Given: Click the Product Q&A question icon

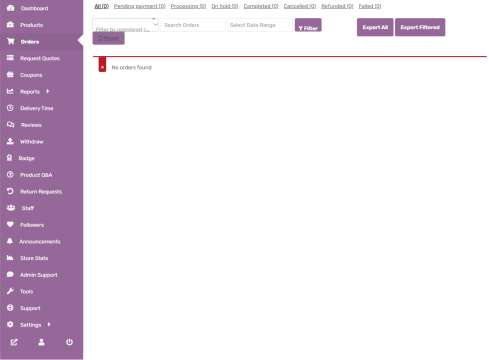Looking at the screenshot, I should (10, 174).
